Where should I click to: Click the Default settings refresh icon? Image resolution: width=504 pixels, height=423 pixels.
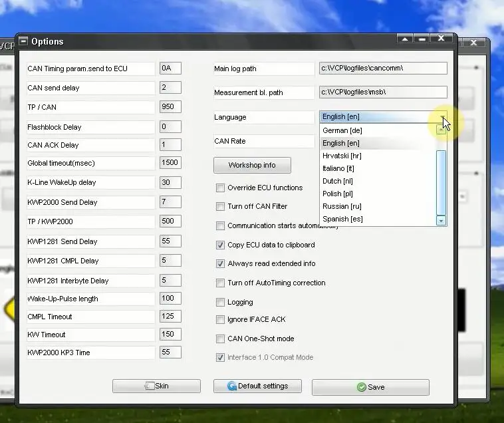(x=231, y=386)
